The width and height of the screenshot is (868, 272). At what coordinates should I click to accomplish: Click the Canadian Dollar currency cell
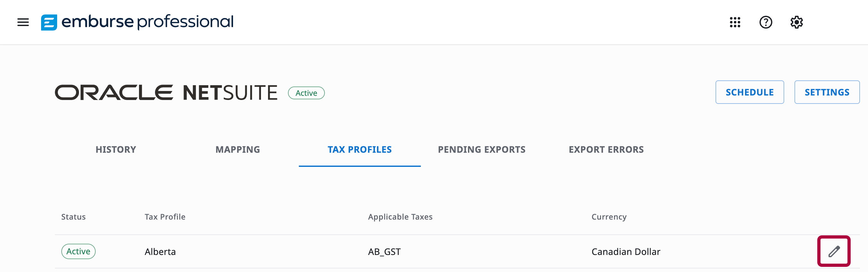[x=625, y=252]
